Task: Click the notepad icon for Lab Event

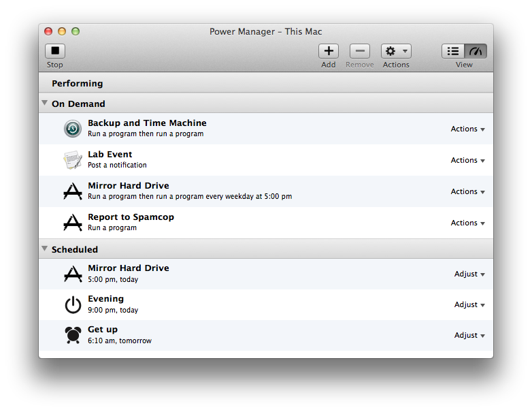Action: click(x=73, y=160)
